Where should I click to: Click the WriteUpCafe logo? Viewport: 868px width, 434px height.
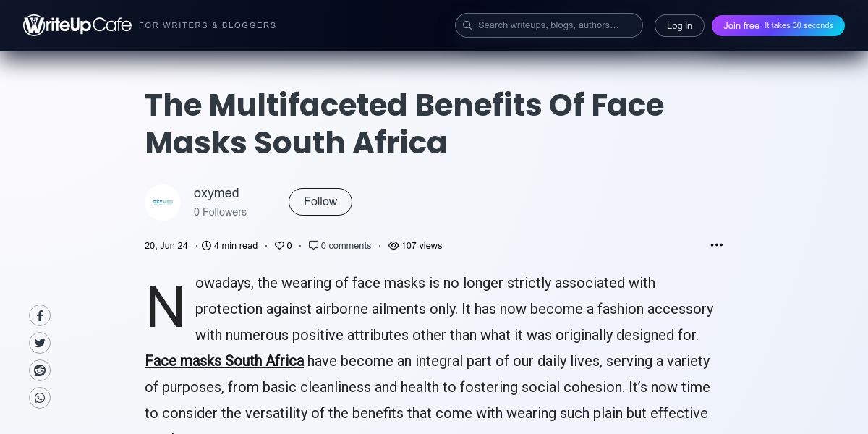77,25
